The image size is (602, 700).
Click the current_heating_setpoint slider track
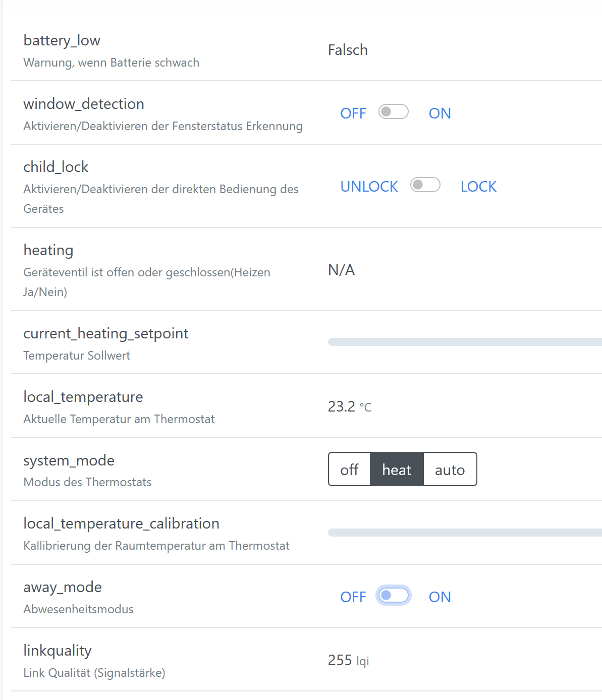coord(464,342)
